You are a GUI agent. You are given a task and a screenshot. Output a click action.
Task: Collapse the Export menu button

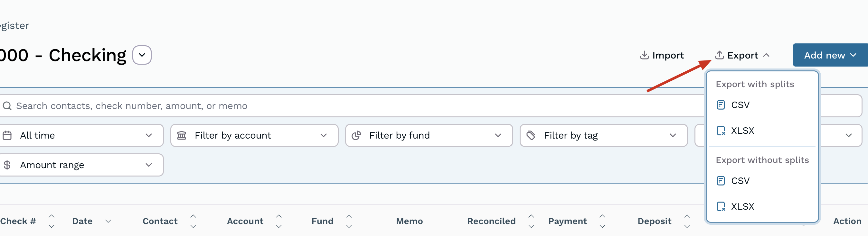tap(742, 55)
